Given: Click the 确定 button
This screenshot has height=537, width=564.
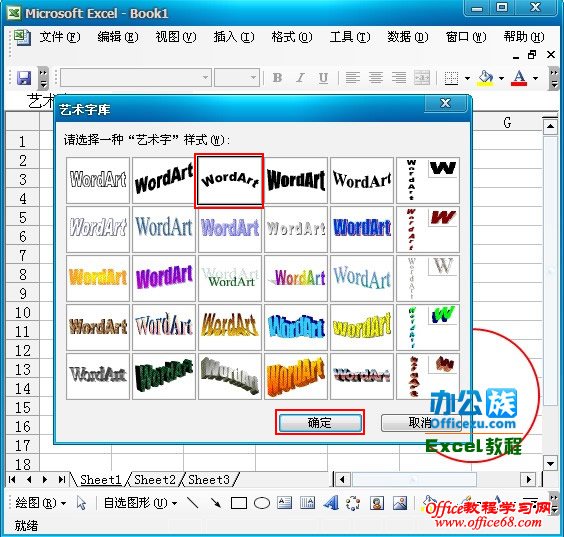Looking at the screenshot, I should 320,422.
